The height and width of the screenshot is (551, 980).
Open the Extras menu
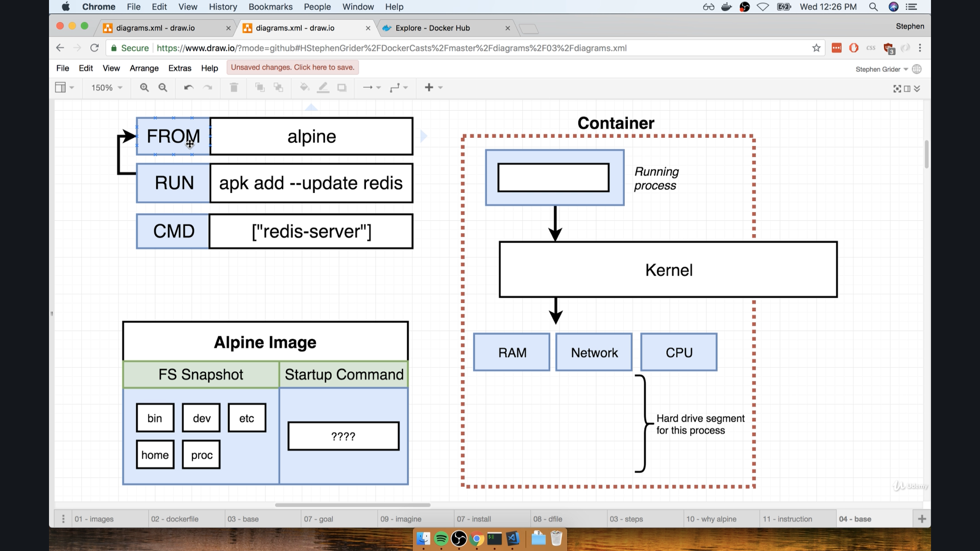tap(180, 68)
